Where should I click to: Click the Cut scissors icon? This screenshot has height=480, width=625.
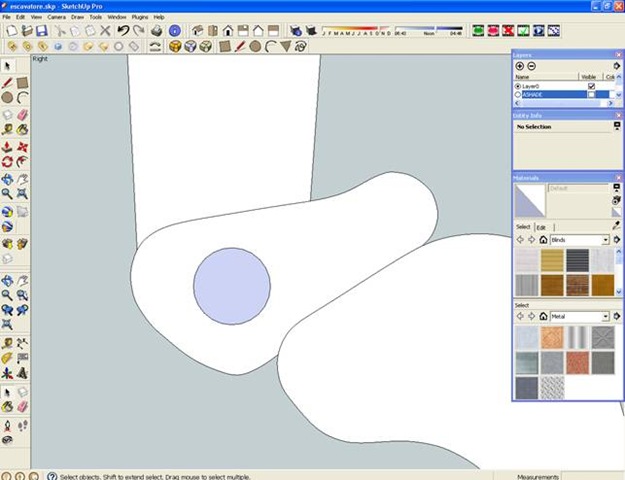pyautogui.click(x=59, y=31)
